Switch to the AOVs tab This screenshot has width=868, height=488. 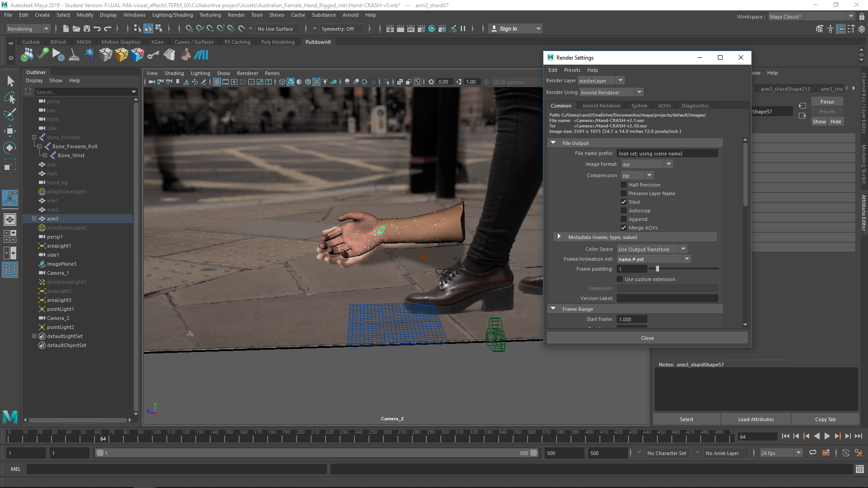click(664, 106)
